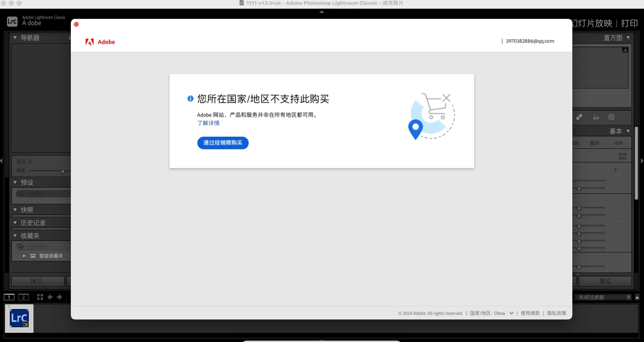Open the masking tool circle icon
Screen dimensions: 644x342
[x=611, y=117]
